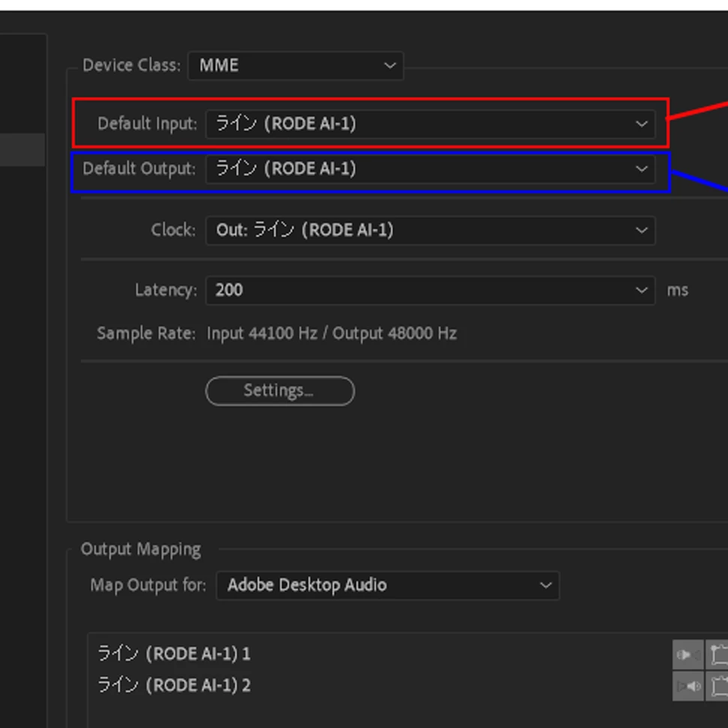Image resolution: width=728 pixels, height=728 pixels.
Task: Click the Settings... button
Action: click(280, 391)
